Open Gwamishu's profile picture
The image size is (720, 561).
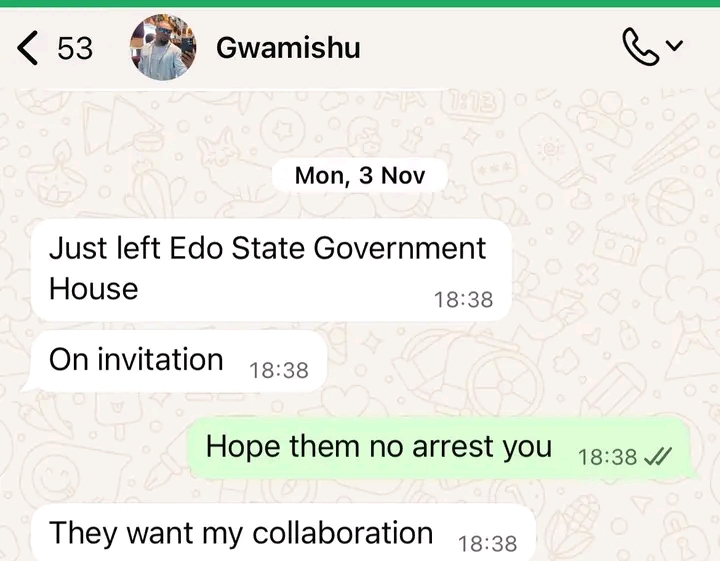(x=163, y=47)
